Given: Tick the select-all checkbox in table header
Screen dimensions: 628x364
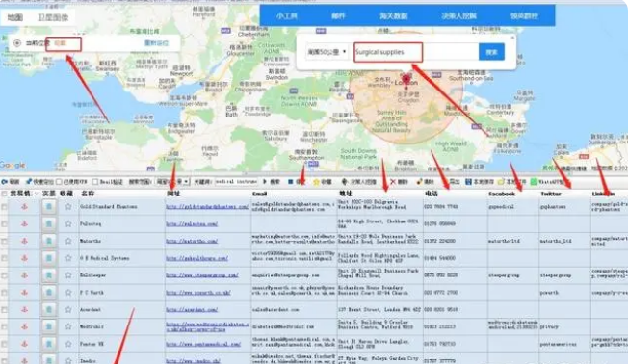Looking at the screenshot, I should [x=5, y=194].
